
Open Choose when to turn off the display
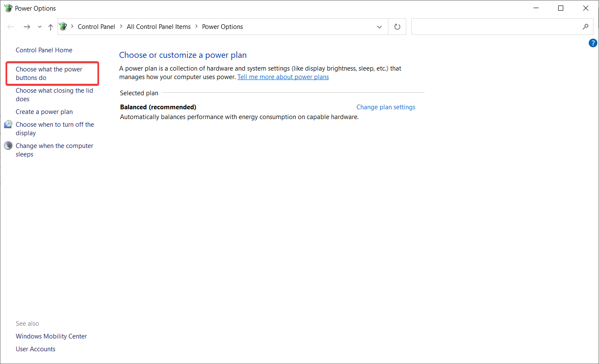point(55,129)
